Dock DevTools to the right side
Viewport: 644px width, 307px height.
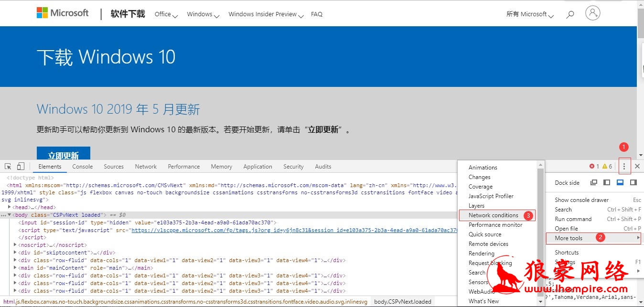[633, 182]
